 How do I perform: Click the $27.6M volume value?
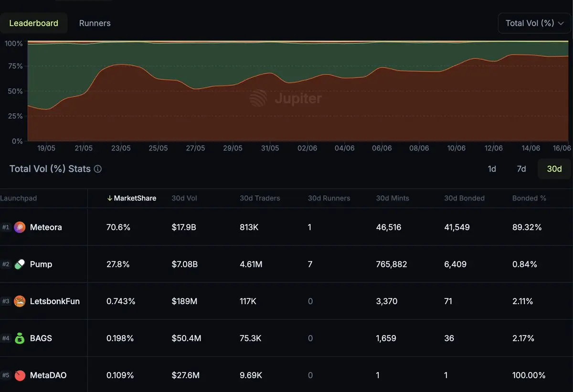click(x=186, y=375)
